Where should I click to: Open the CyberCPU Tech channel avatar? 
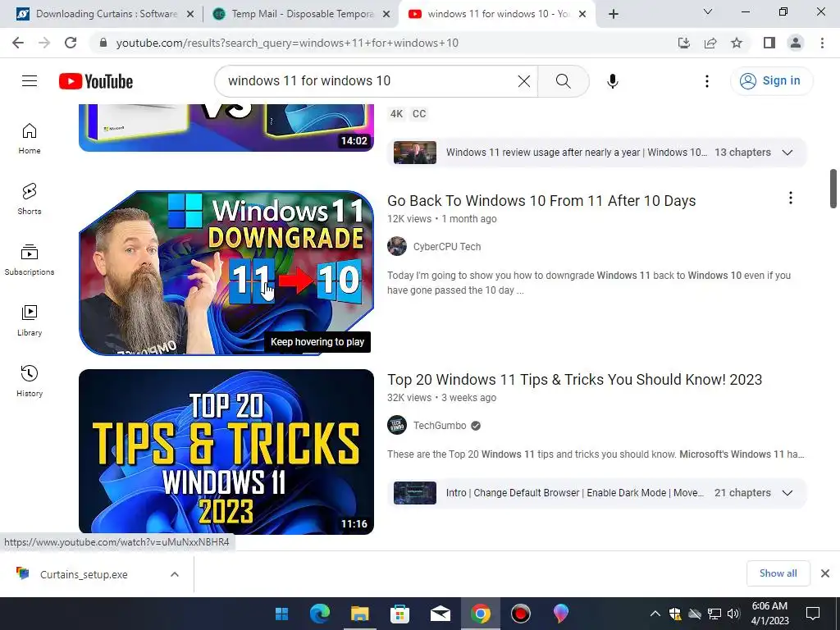[x=397, y=246]
